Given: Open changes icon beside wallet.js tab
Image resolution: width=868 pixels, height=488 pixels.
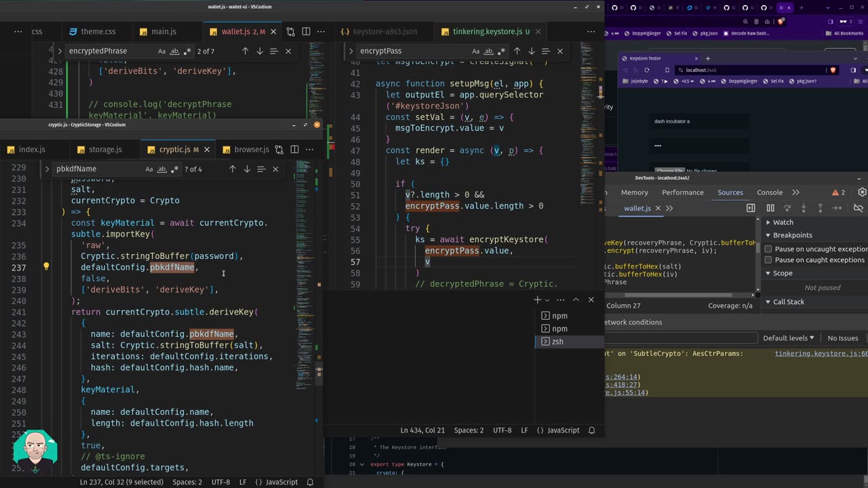Looking at the screenshot, I should [290, 32].
